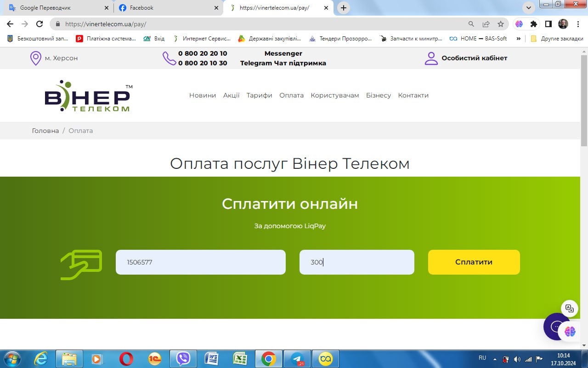588x368 pixels.
Task: Open the Chrome three-dot menu
Action: pyautogui.click(x=577, y=24)
